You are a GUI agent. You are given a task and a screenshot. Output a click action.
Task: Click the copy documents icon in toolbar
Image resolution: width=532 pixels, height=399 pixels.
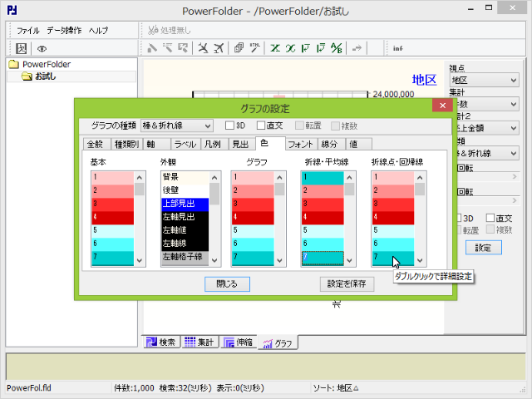coord(239,48)
